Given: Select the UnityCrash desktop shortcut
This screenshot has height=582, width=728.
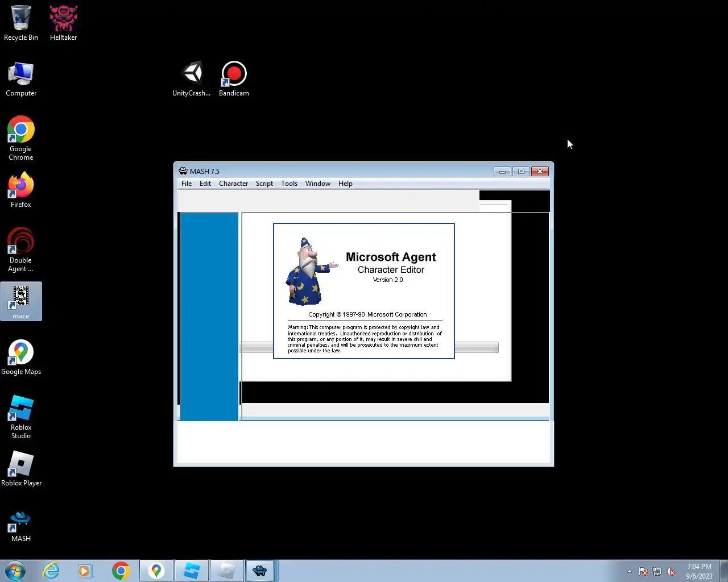Looking at the screenshot, I should pos(192,79).
